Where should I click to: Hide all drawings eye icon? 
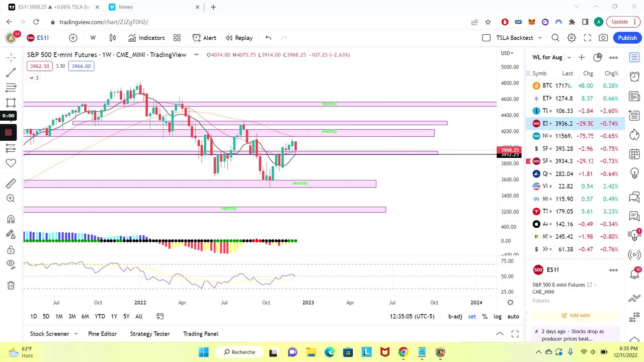[11, 265]
